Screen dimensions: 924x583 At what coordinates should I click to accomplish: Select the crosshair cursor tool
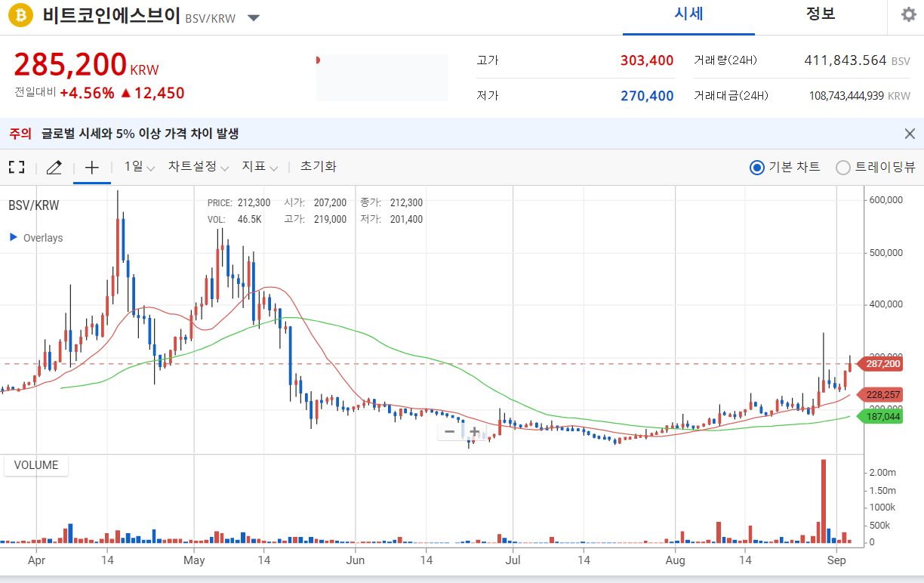click(x=92, y=167)
